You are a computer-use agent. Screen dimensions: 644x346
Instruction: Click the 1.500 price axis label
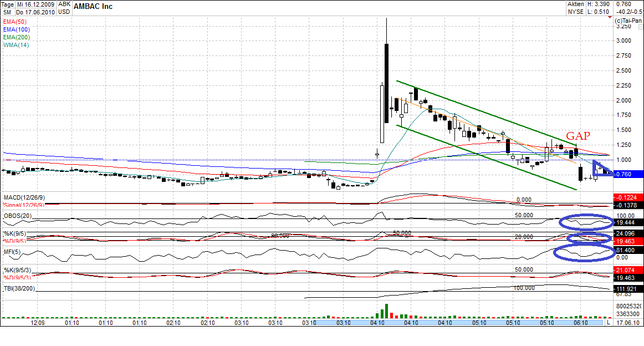point(624,130)
